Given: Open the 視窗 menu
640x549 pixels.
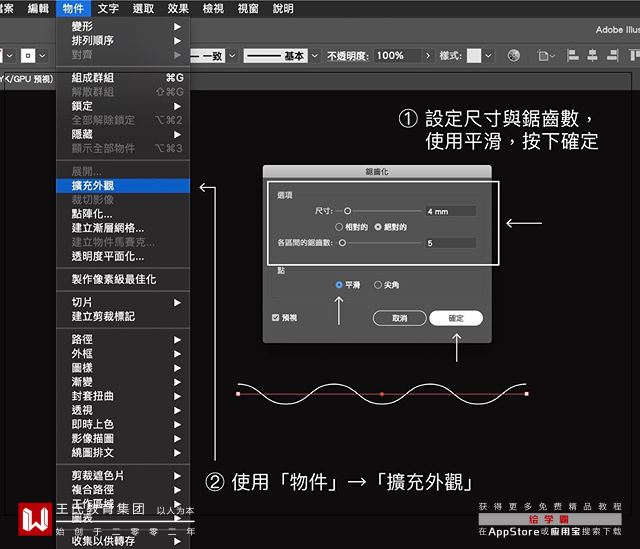Looking at the screenshot, I should [x=248, y=8].
